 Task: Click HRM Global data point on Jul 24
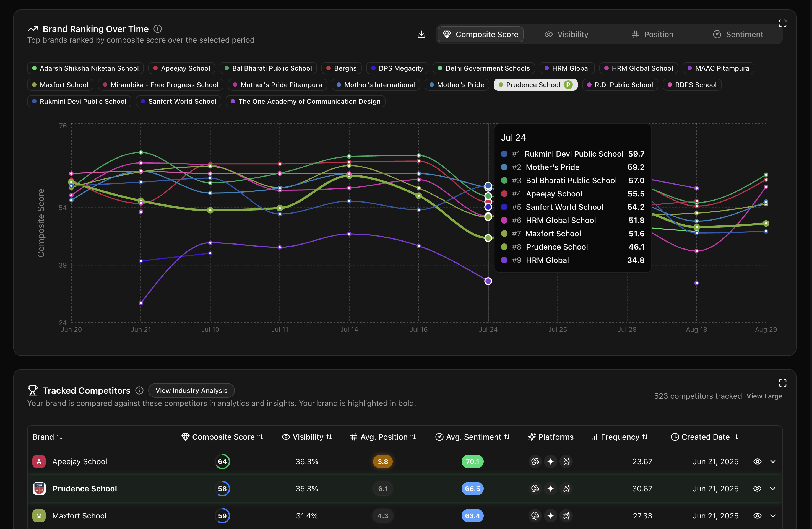(x=488, y=281)
